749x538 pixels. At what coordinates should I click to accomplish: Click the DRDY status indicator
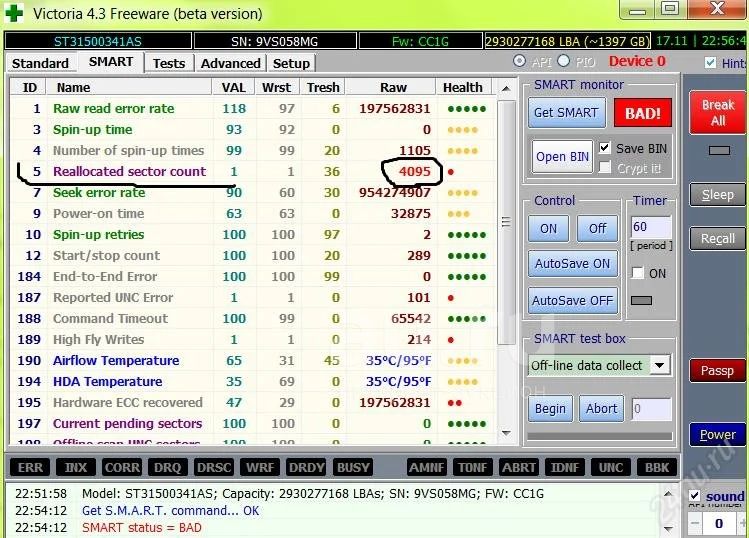(x=306, y=467)
